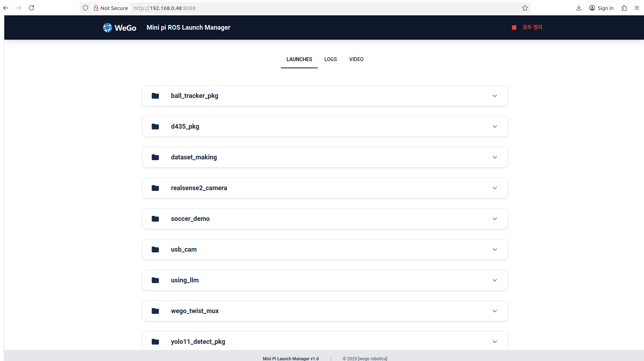Click the folder icon beside d435_pkg

tap(155, 127)
